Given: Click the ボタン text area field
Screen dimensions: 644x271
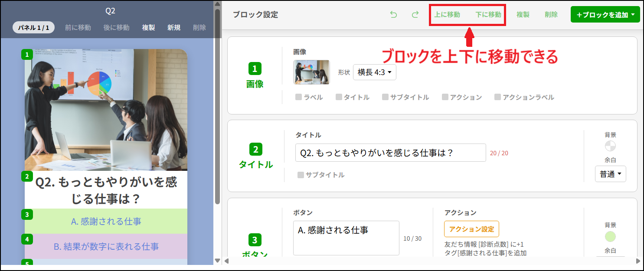Looking at the screenshot, I should click(346, 238).
